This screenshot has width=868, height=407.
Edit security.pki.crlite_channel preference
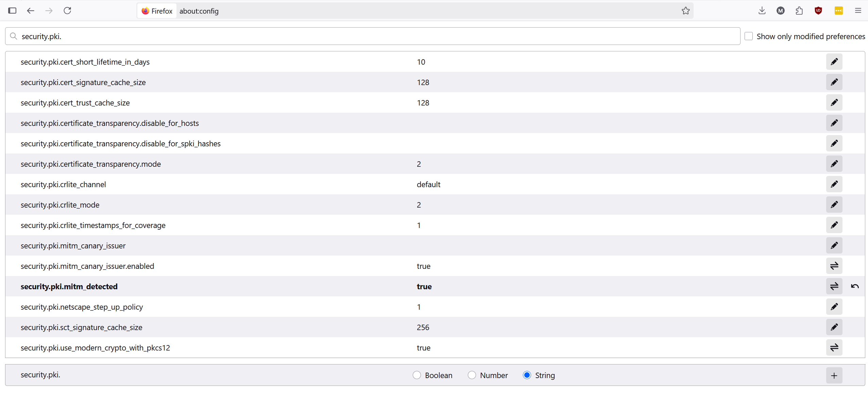[x=834, y=184]
